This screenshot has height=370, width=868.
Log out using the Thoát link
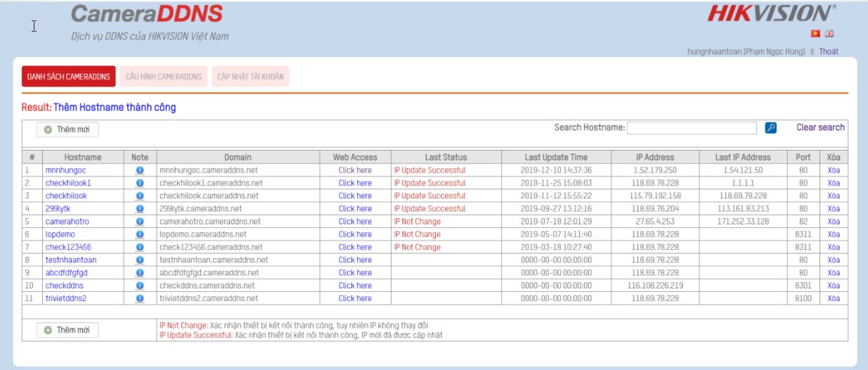click(828, 51)
